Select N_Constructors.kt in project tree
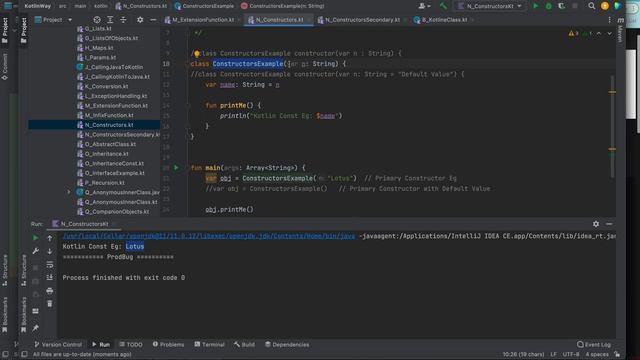The image size is (640, 360). point(109,125)
